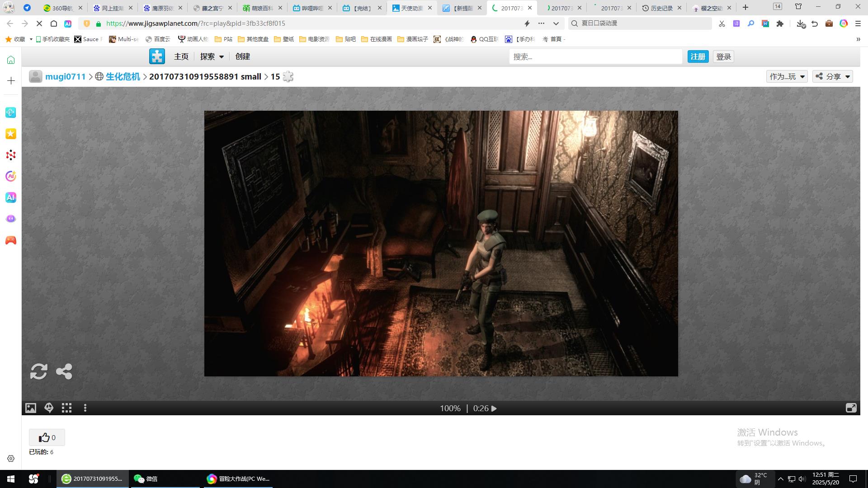868x488 pixels.
Task: Click the volume icon in system tray
Action: tap(802, 479)
